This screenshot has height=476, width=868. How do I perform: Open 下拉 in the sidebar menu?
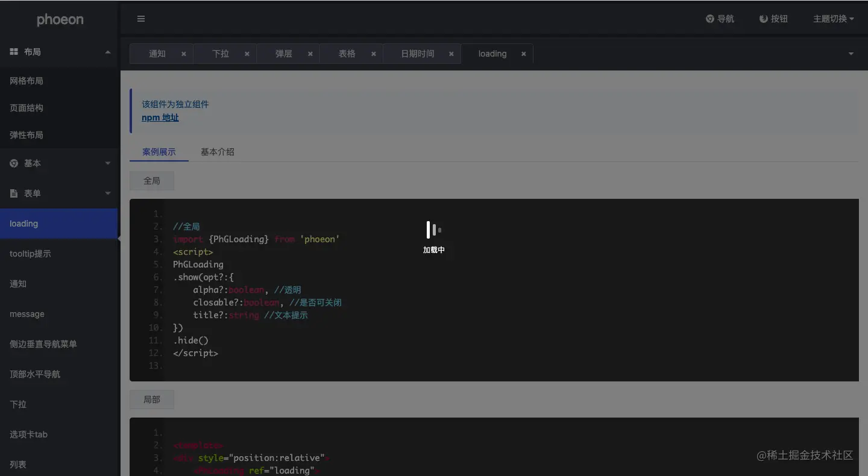(x=59, y=404)
